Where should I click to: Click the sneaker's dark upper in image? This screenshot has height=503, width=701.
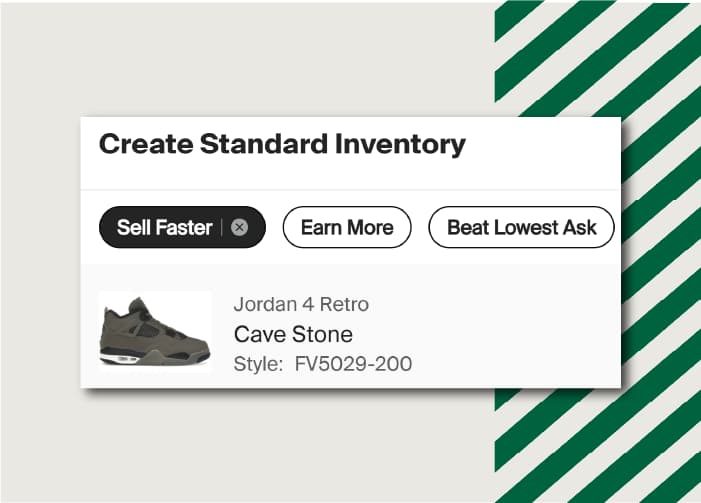165,325
